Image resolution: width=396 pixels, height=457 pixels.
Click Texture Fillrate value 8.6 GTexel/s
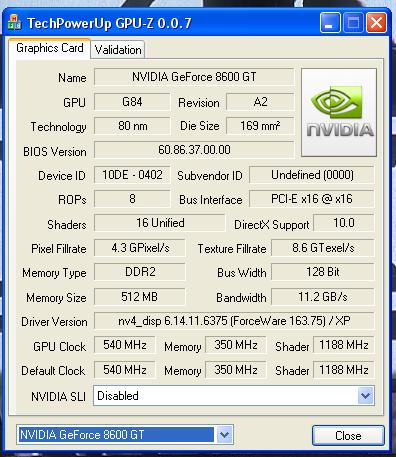tap(323, 248)
